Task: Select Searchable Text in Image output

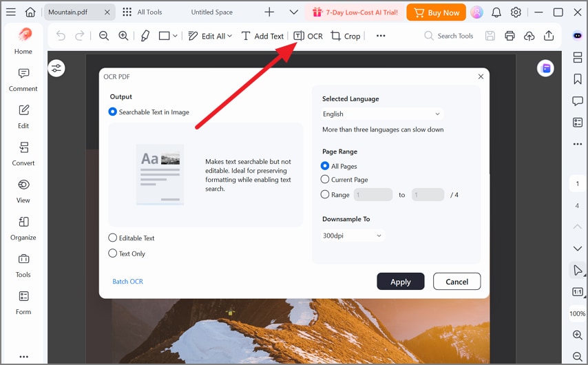Action: click(149, 112)
